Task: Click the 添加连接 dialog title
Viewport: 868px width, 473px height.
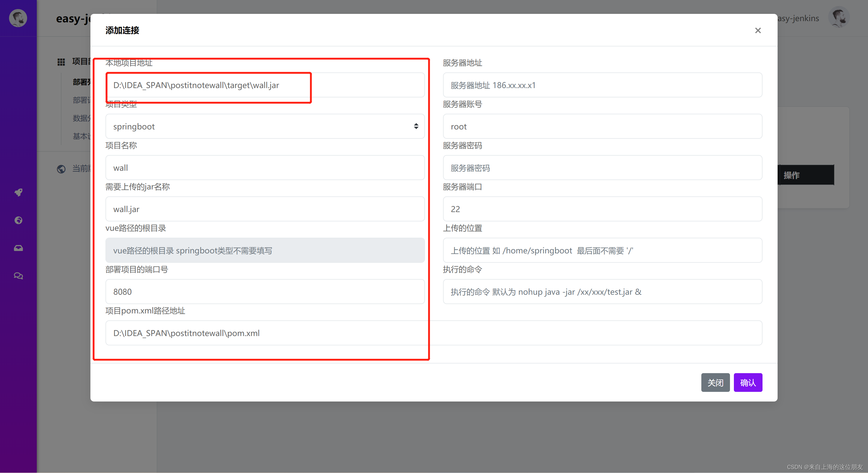Action: tap(122, 30)
